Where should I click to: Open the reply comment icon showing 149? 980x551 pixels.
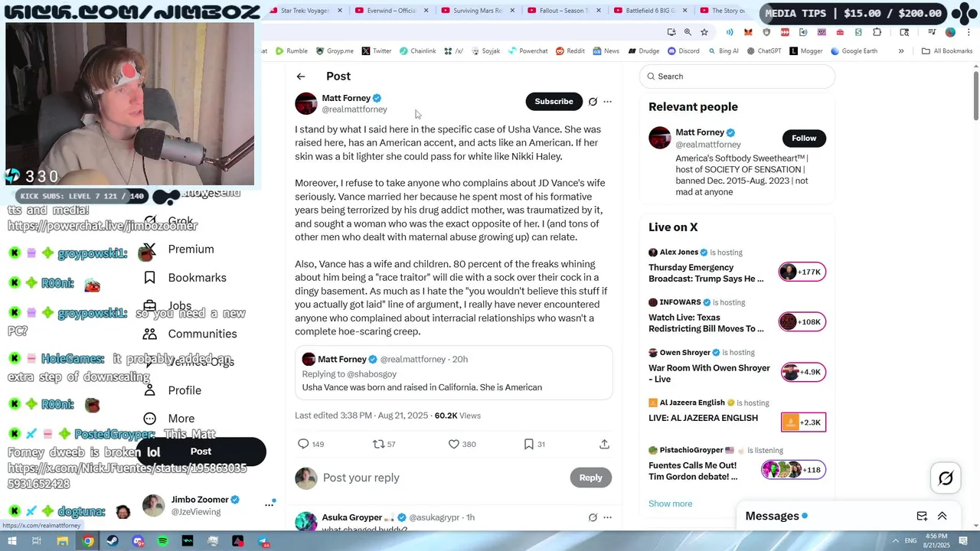[303, 444]
